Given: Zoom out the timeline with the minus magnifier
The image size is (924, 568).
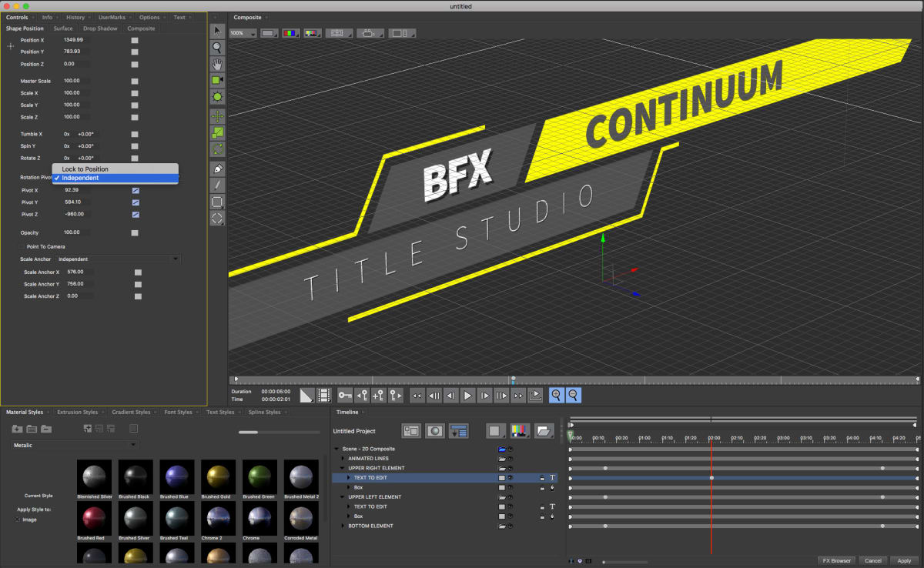Looking at the screenshot, I should (x=574, y=396).
